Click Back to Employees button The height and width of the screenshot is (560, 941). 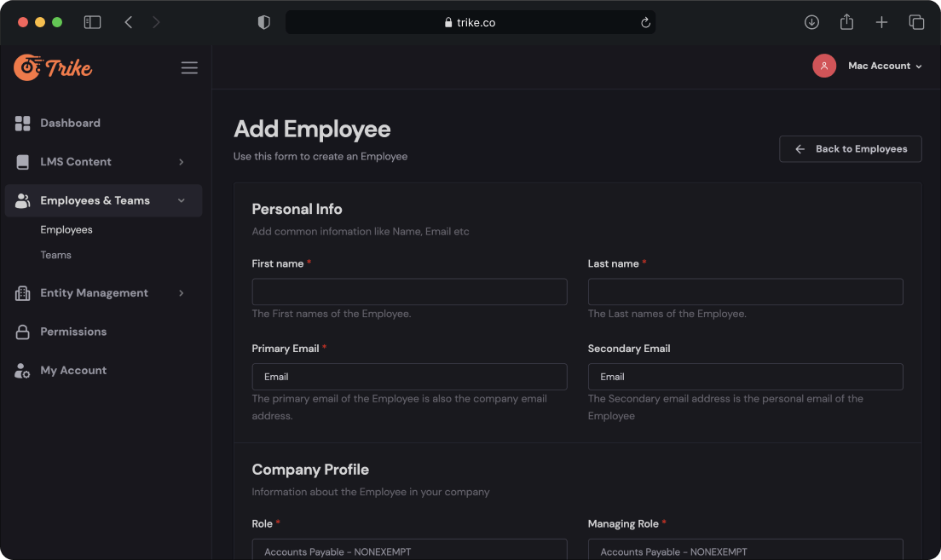click(x=850, y=149)
